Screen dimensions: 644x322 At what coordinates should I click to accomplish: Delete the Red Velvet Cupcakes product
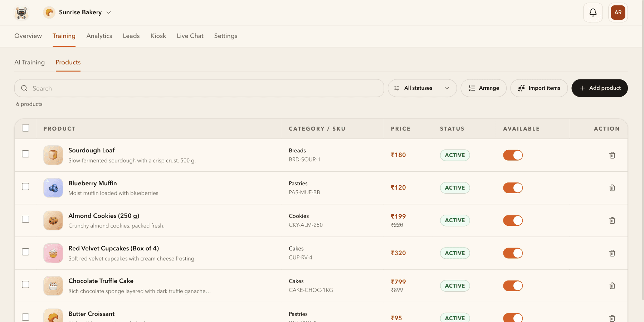click(612, 253)
